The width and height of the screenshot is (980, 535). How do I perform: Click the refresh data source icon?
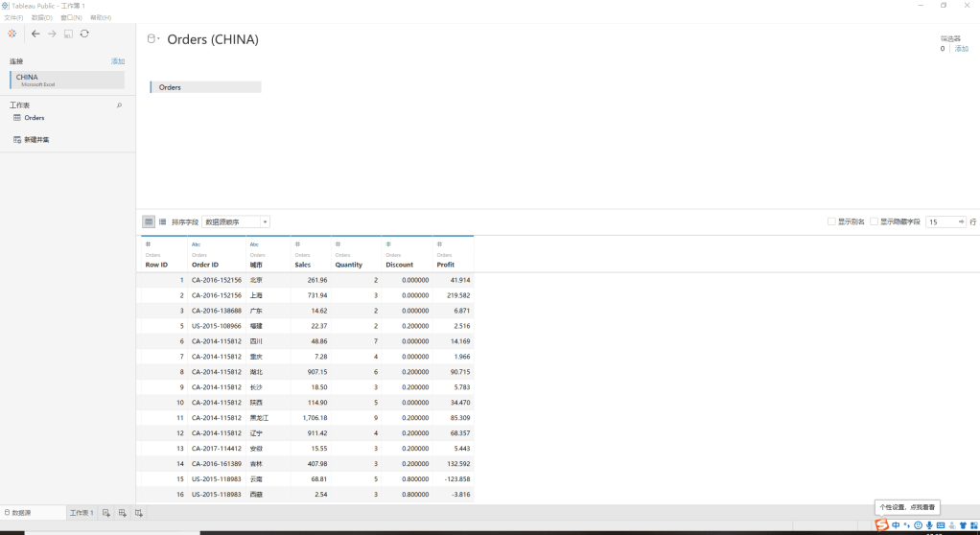point(84,34)
